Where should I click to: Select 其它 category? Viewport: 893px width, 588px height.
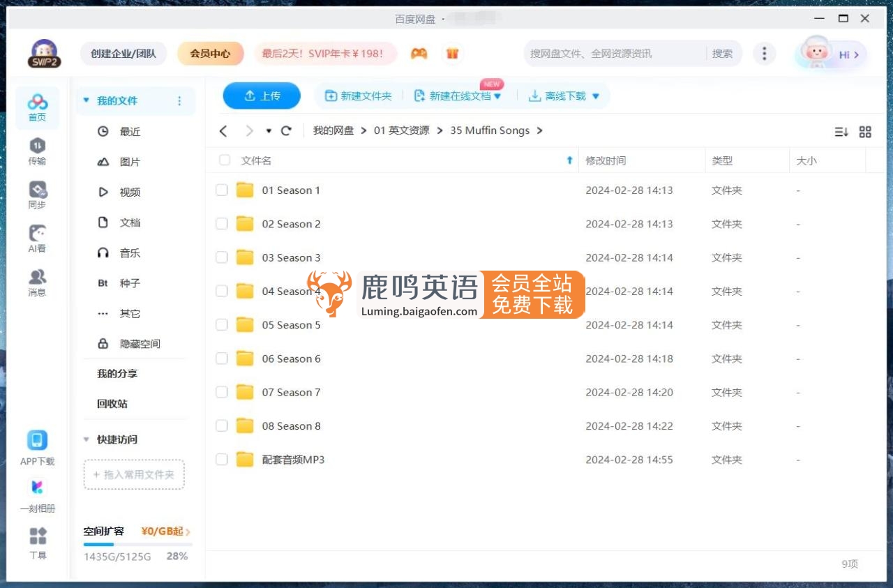click(x=130, y=313)
